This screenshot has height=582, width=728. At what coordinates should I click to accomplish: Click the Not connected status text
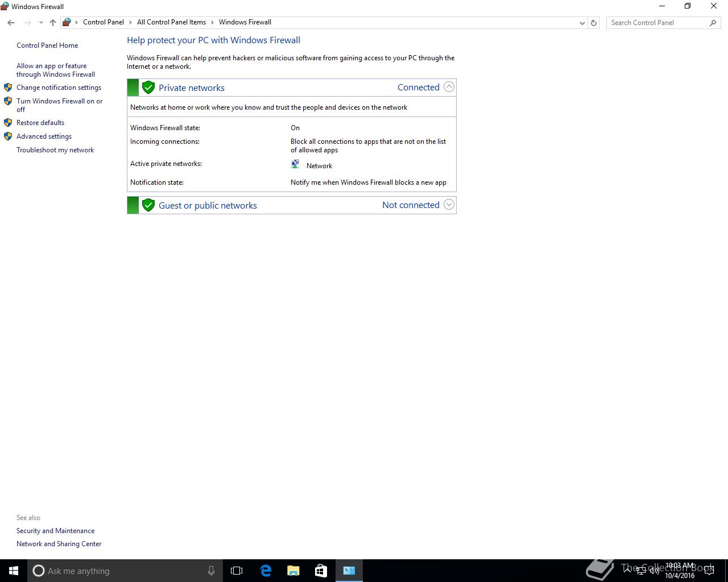pyautogui.click(x=411, y=205)
